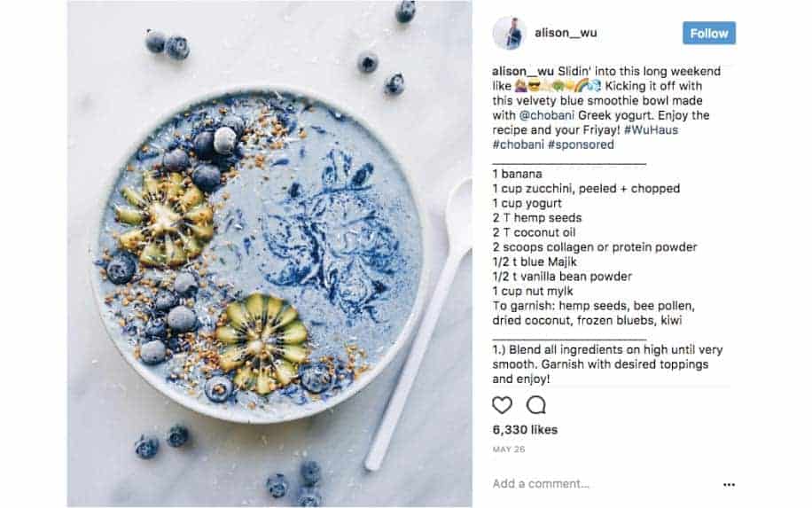View the 6,330 likes list
812x508 pixels.
[x=525, y=430]
